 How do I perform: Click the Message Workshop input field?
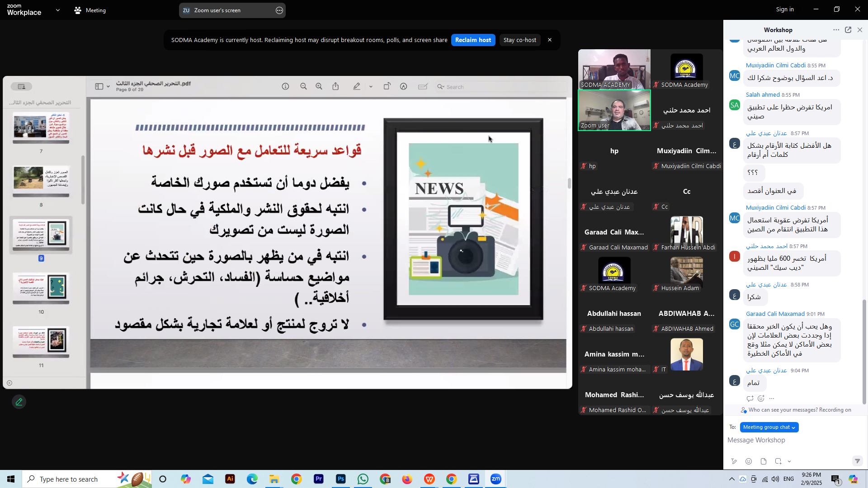click(791, 440)
